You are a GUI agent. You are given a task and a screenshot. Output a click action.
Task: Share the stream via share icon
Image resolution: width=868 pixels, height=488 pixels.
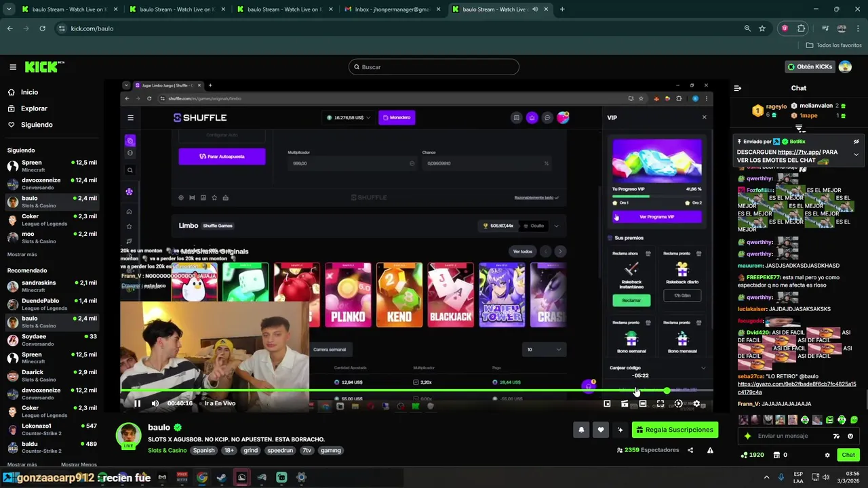(690, 450)
